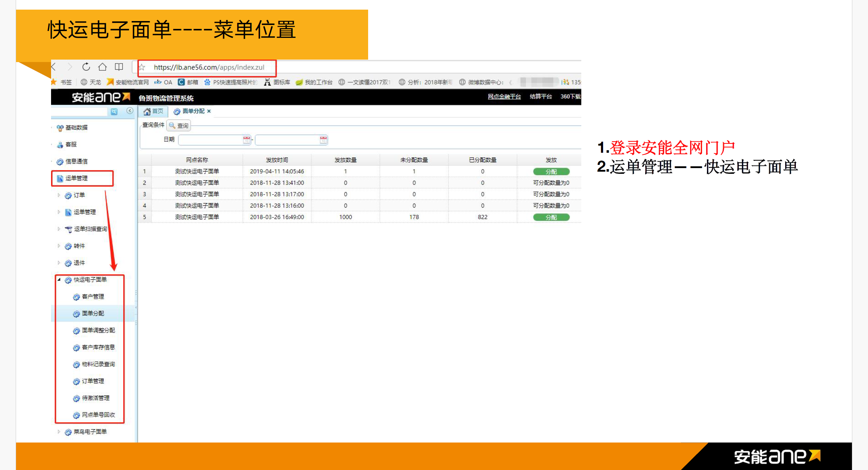The image size is (868, 470).
Task: Open 面单分配 in sidebar tree
Action: (89, 313)
